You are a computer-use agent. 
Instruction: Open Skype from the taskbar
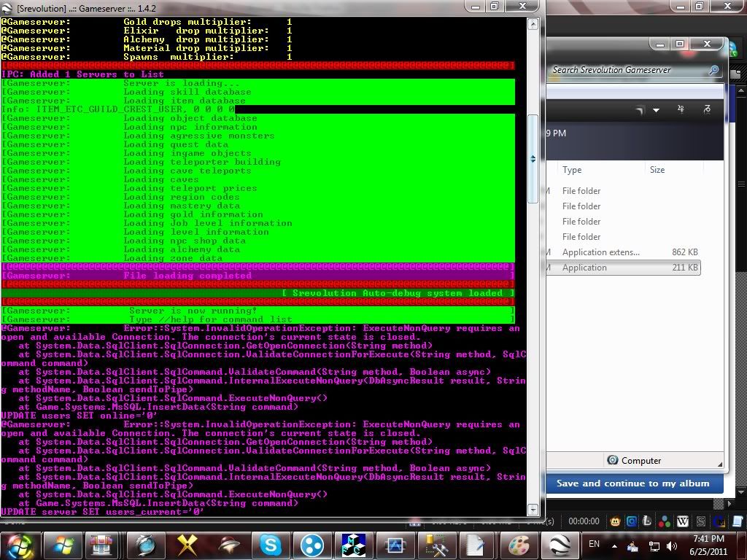coord(270,545)
